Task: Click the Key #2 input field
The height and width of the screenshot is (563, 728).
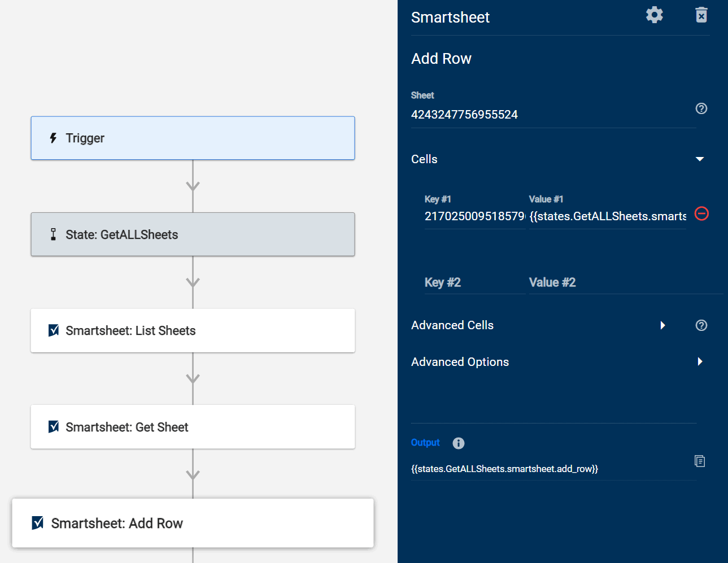Action: [475, 282]
